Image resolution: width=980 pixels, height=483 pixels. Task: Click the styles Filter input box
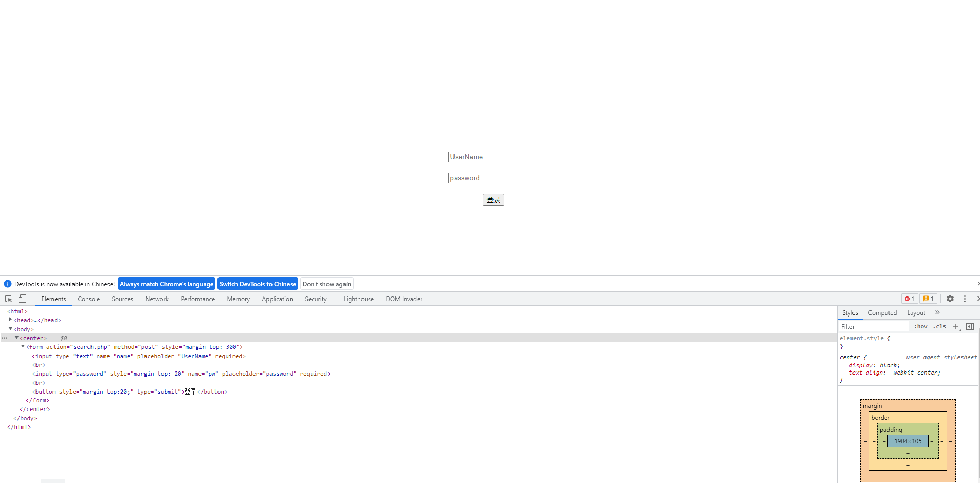tap(874, 326)
